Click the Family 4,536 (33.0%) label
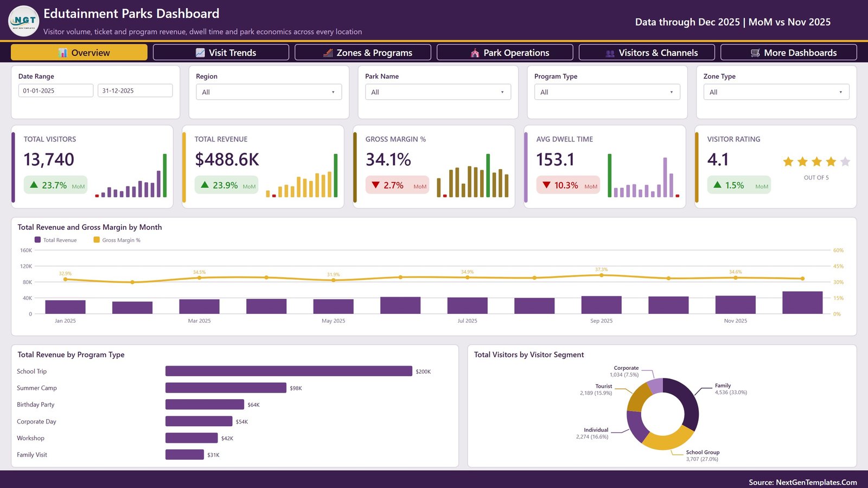The height and width of the screenshot is (488, 868). [x=731, y=389]
